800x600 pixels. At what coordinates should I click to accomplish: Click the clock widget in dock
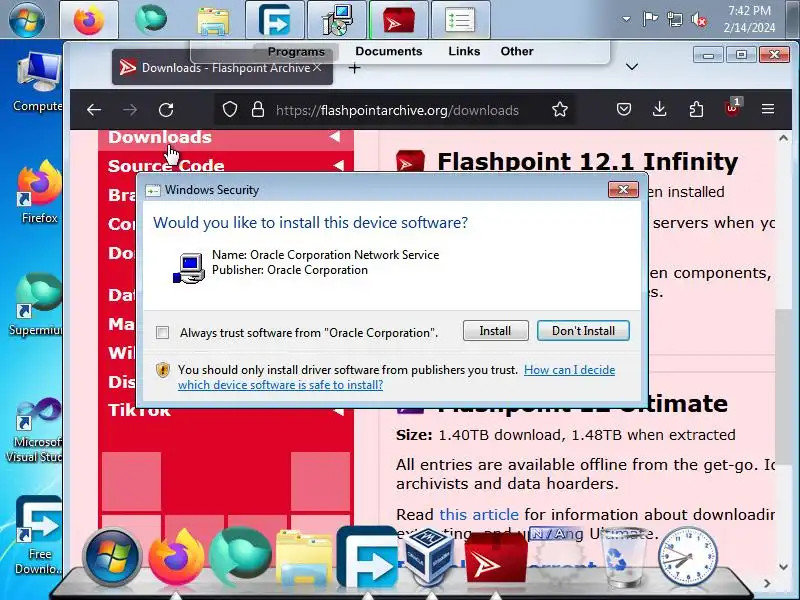click(x=687, y=557)
